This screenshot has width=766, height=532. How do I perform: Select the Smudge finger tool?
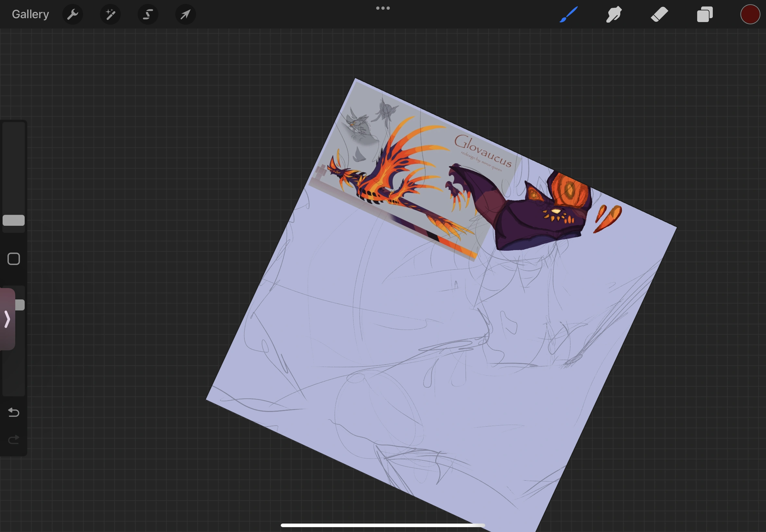614,14
